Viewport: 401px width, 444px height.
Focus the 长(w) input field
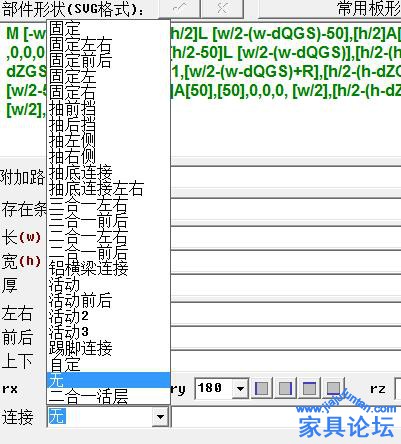click(286, 237)
